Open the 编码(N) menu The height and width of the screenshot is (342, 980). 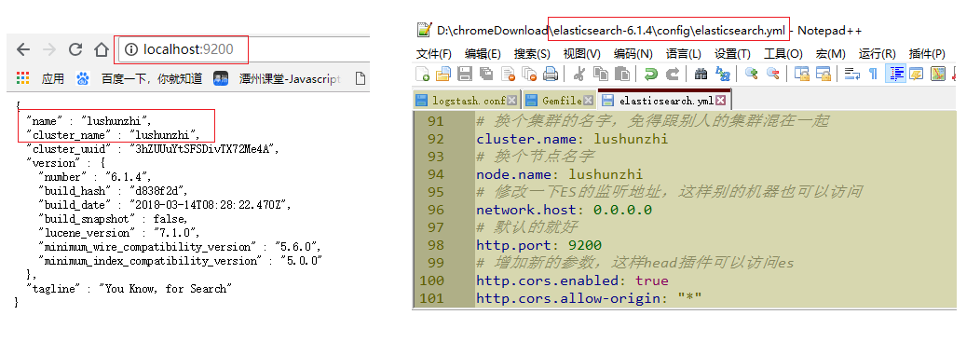[x=633, y=54]
